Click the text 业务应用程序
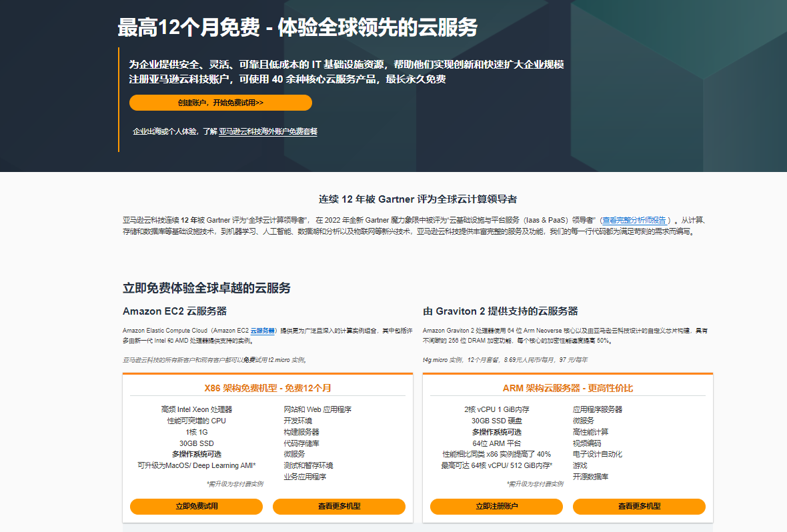Screen dimensions: 787x532 tap(305, 477)
